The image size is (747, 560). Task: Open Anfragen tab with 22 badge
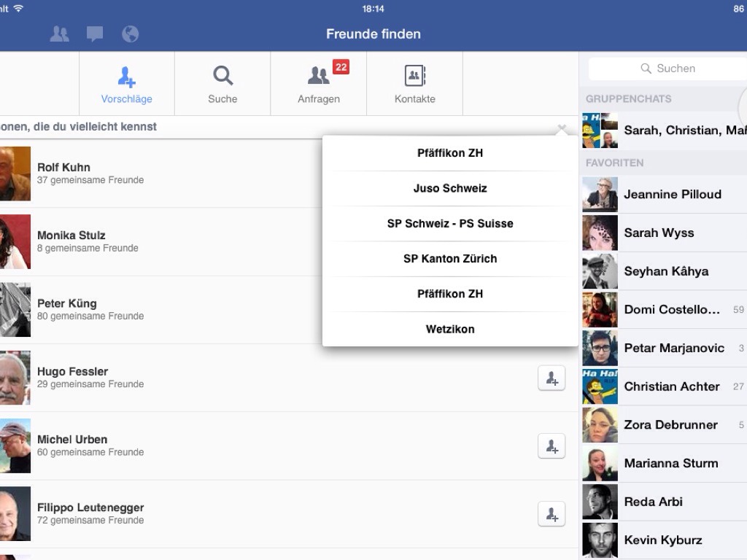coord(319,84)
